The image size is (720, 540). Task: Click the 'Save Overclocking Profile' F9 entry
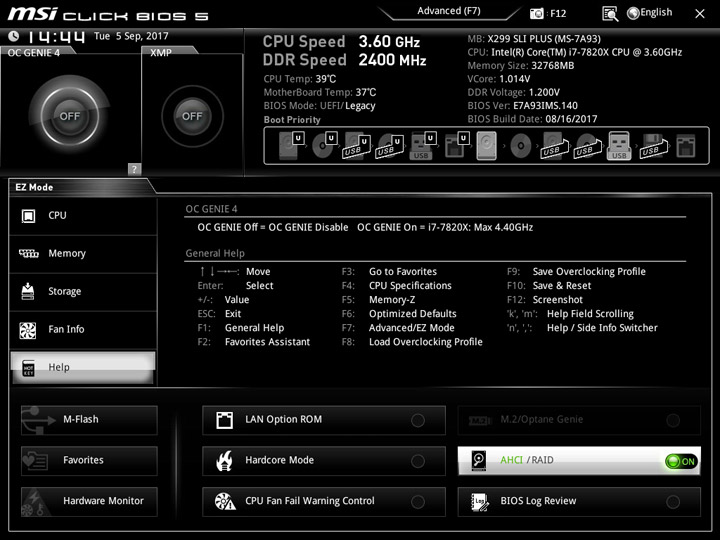589,271
